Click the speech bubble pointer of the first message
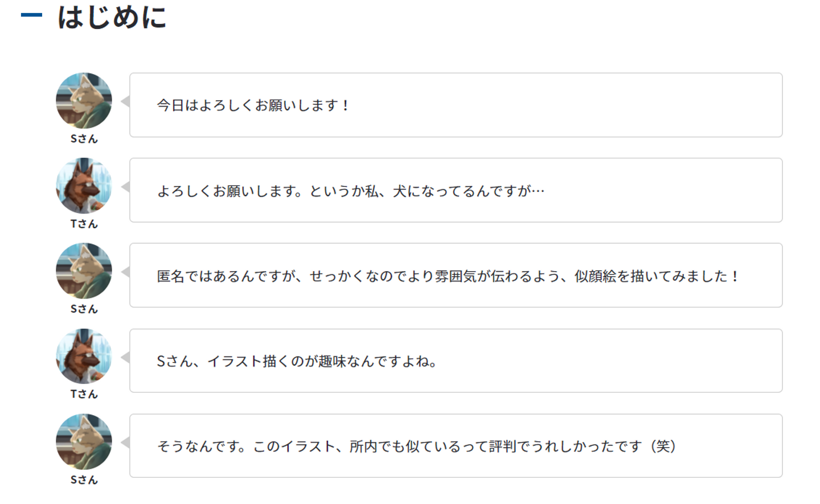The image size is (820, 504). [126, 102]
